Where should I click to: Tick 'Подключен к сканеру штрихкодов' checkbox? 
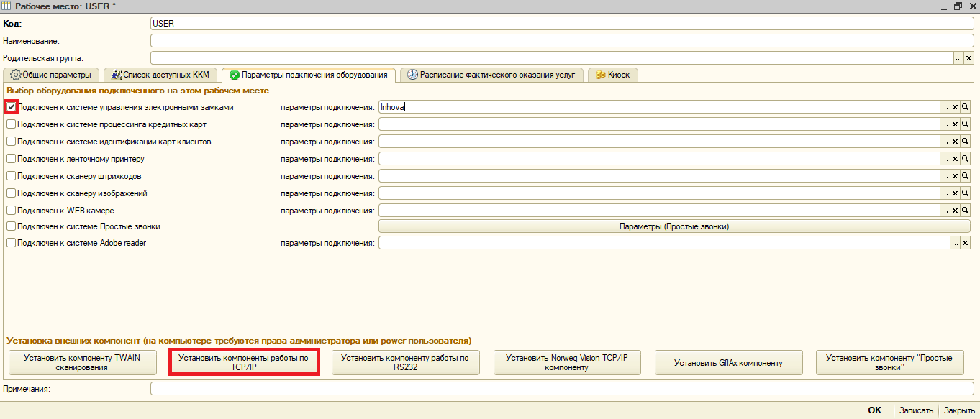[x=11, y=176]
